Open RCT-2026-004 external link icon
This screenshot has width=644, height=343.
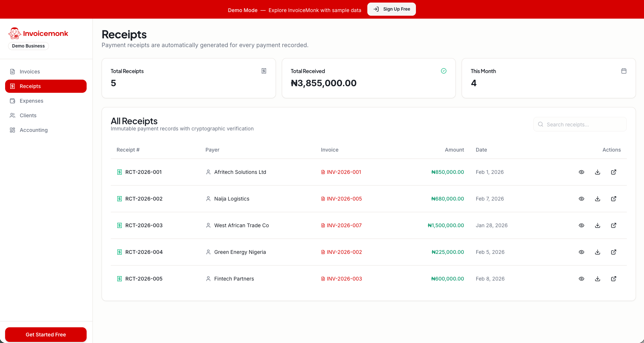coord(614,252)
